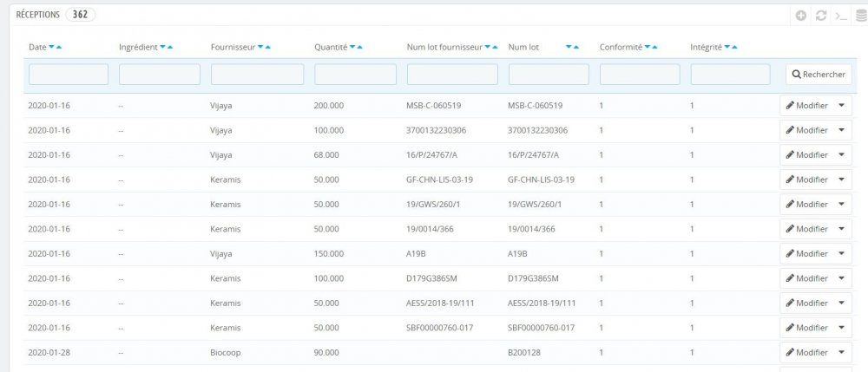Click the 362 count badge

tap(80, 15)
